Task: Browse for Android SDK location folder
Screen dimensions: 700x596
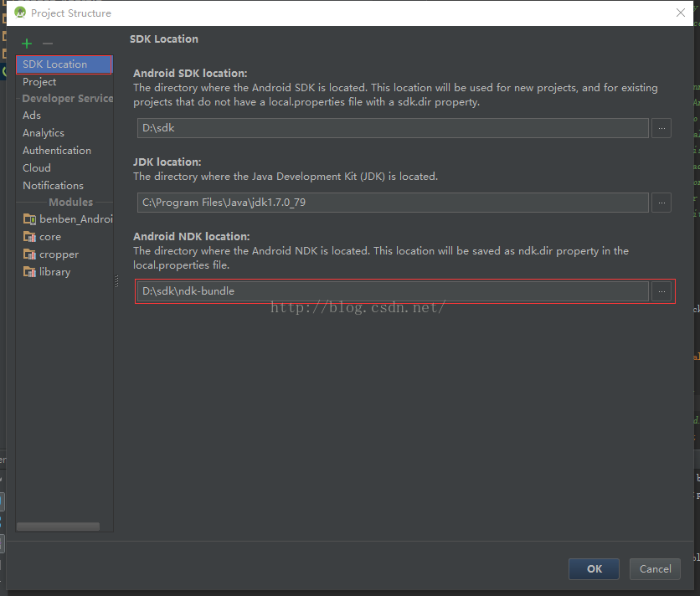Action: pos(661,128)
